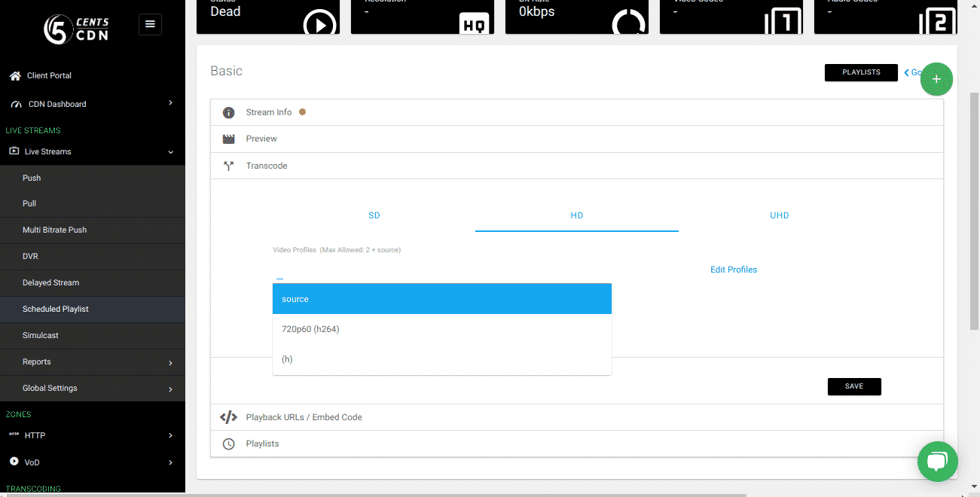Click the Client Portal home icon
The height and width of the screenshot is (497, 980).
click(15, 76)
